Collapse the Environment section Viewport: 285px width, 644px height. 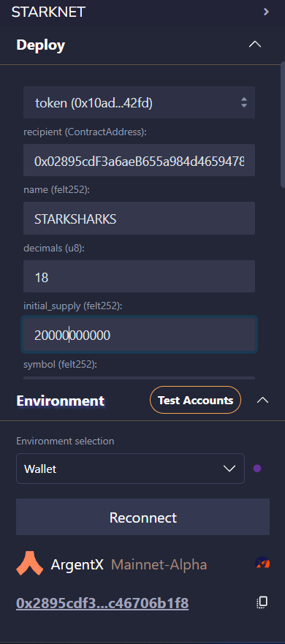pos(262,400)
